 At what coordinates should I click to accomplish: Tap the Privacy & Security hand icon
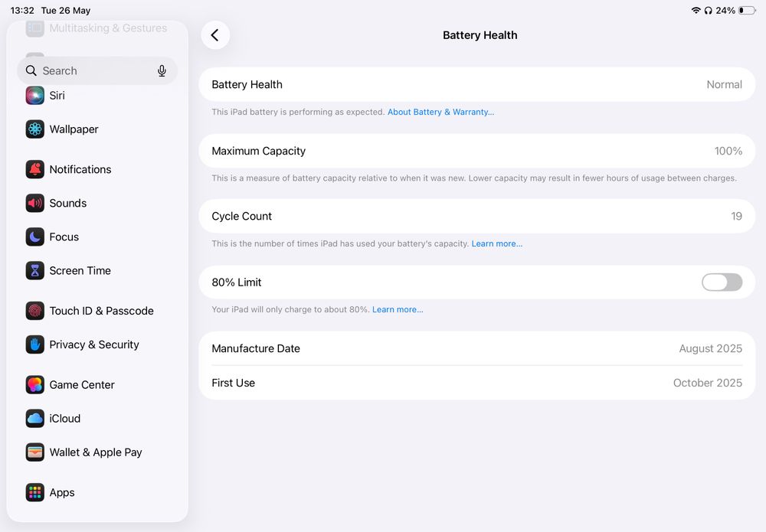(34, 344)
